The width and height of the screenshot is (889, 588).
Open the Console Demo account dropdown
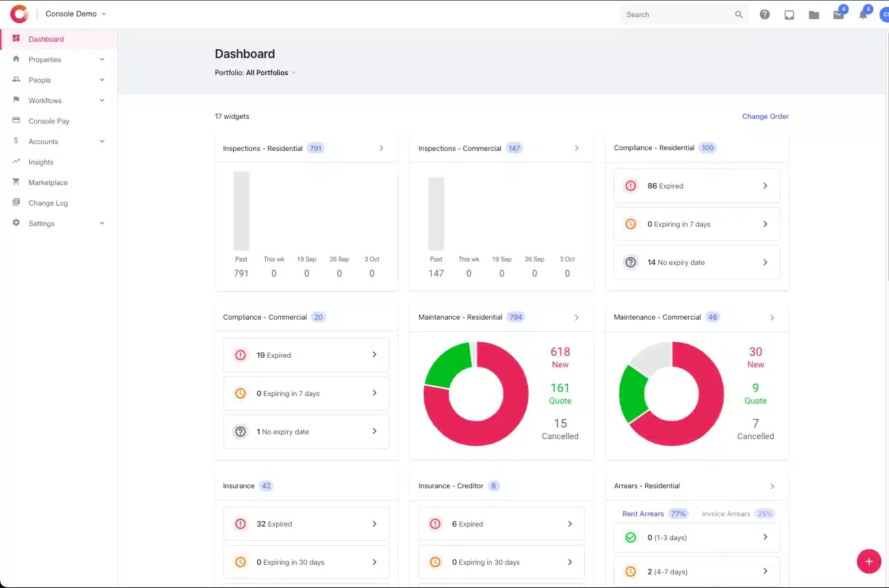(x=76, y=14)
